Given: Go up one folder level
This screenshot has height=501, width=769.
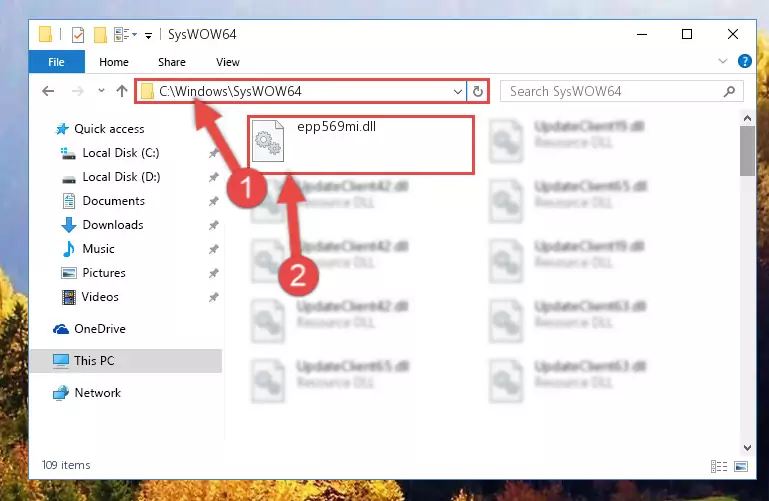Looking at the screenshot, I should click(x=122, y=91).
